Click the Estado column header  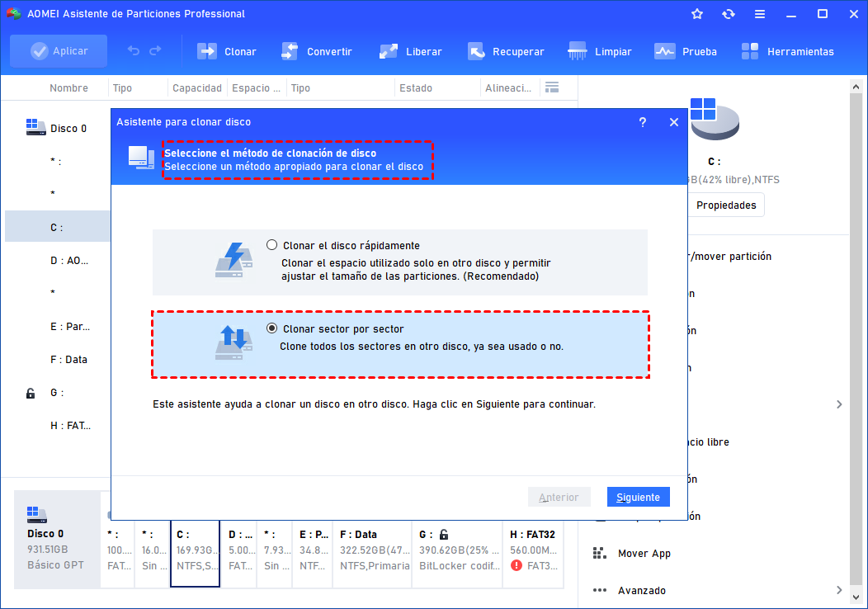(x=416, y=88)
